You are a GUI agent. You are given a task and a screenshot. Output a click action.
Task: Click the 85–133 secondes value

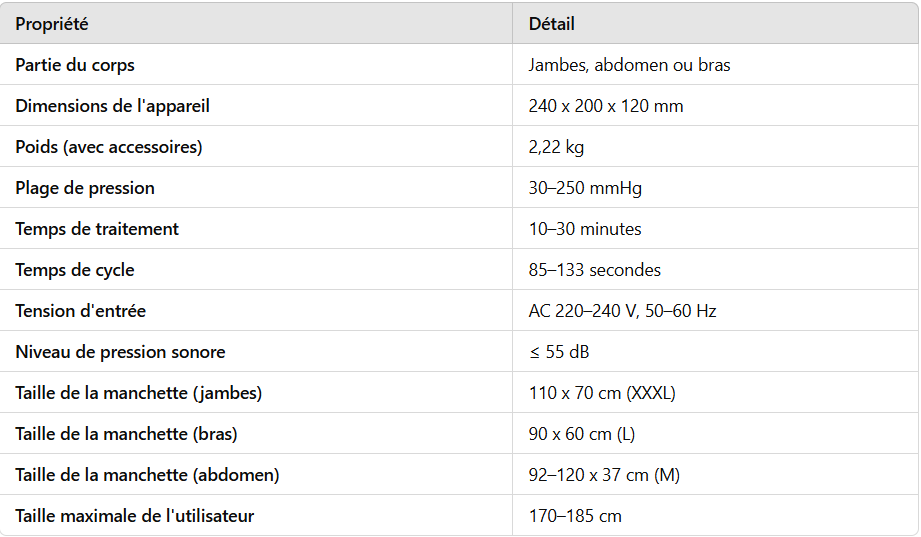click(x=594, y=270)
